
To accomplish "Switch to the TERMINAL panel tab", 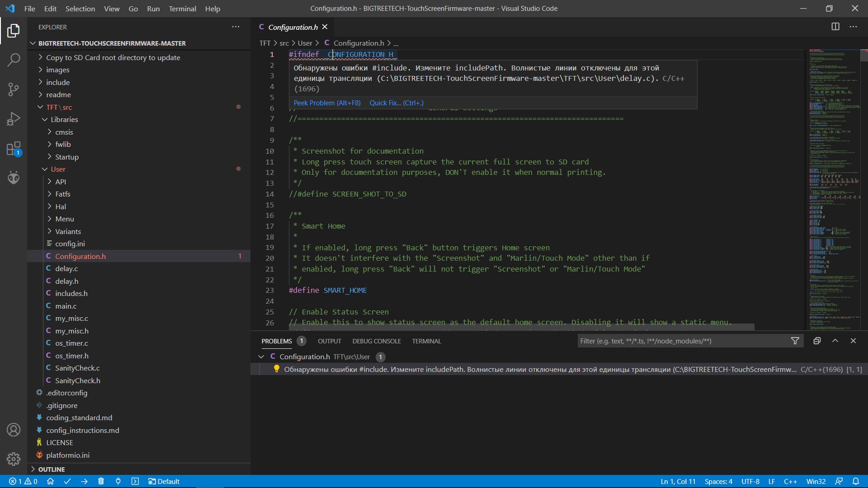I will [426, 341].
